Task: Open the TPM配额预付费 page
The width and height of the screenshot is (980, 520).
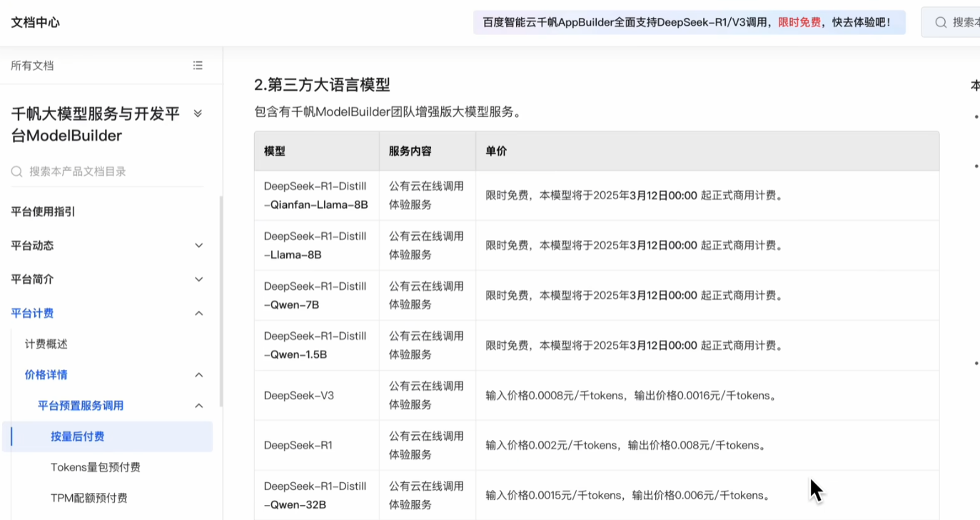Action: click(89, 498)
